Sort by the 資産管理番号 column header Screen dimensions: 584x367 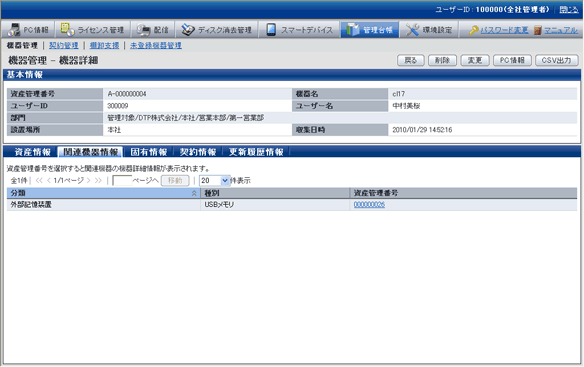click(x=463, y=193)
